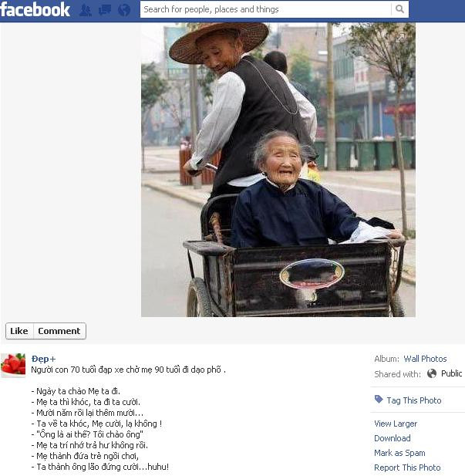
Task: Open the messages icon in header
Action: [x=105, y=10]
